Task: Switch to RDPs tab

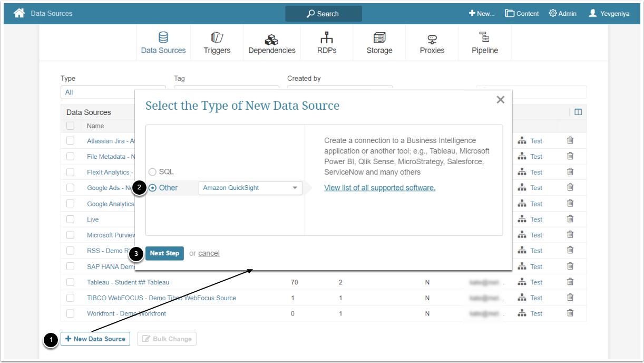Action: 327,43
